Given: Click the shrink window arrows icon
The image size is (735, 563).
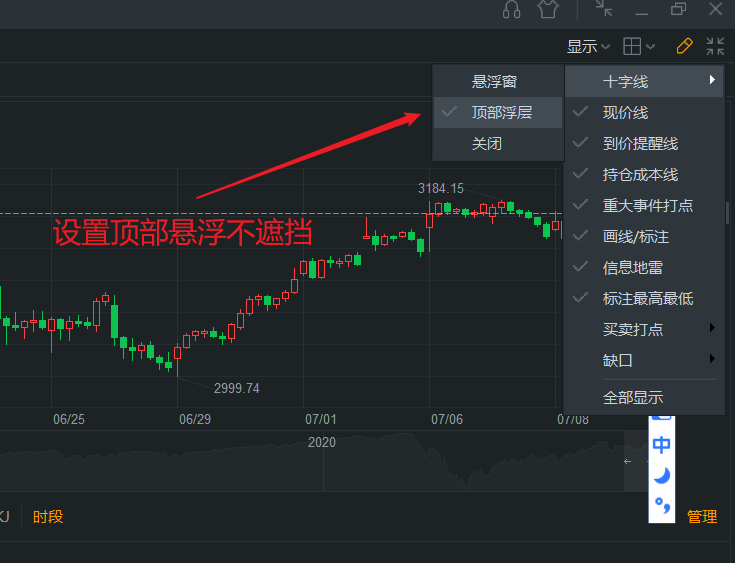Looking at the screenshot, I should (x=604, y=8).
